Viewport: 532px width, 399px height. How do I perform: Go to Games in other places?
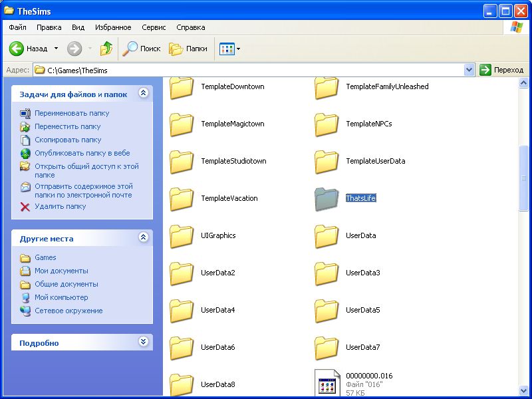click(45, 257)
